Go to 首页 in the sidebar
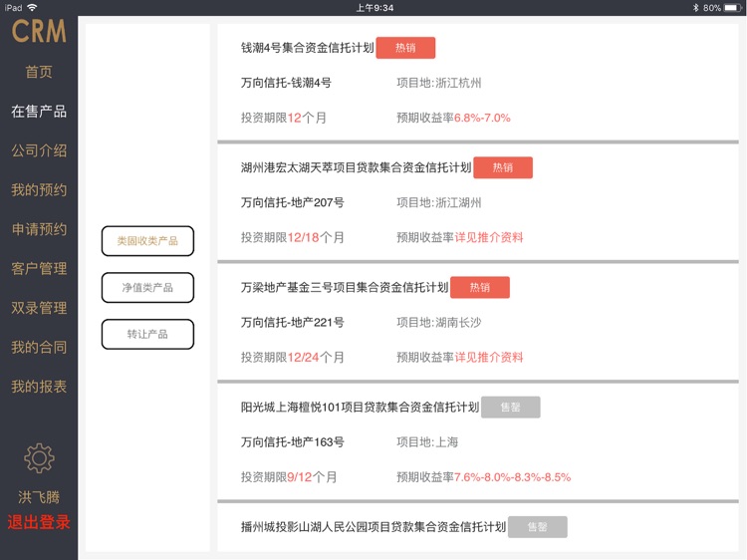 [39, 72]
